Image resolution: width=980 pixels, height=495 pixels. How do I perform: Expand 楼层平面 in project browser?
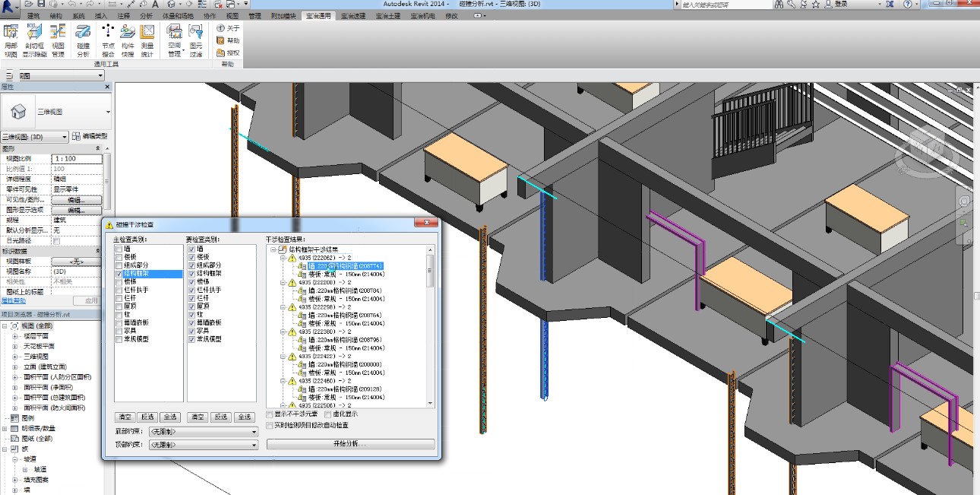[x=15, y=336]
